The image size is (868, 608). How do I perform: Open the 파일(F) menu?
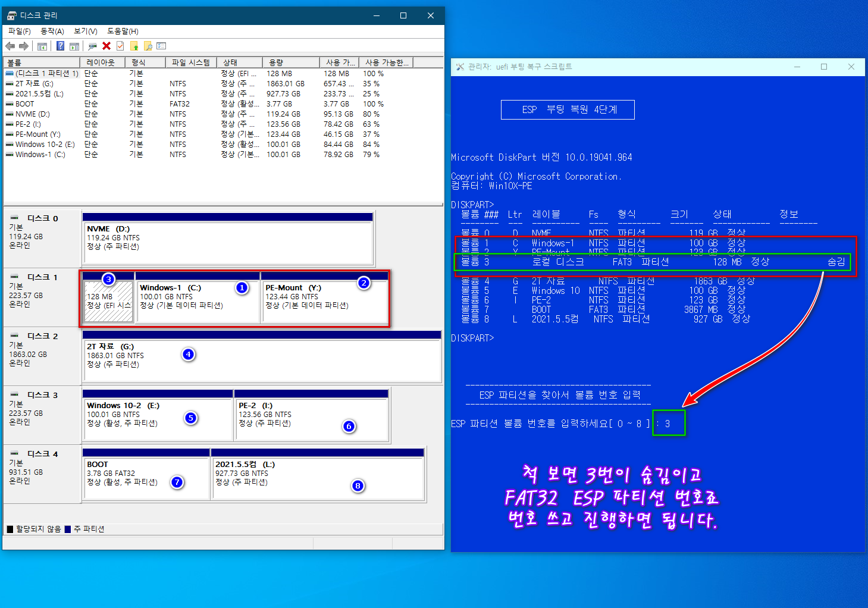pyautogui.click(x=20, y=31)
